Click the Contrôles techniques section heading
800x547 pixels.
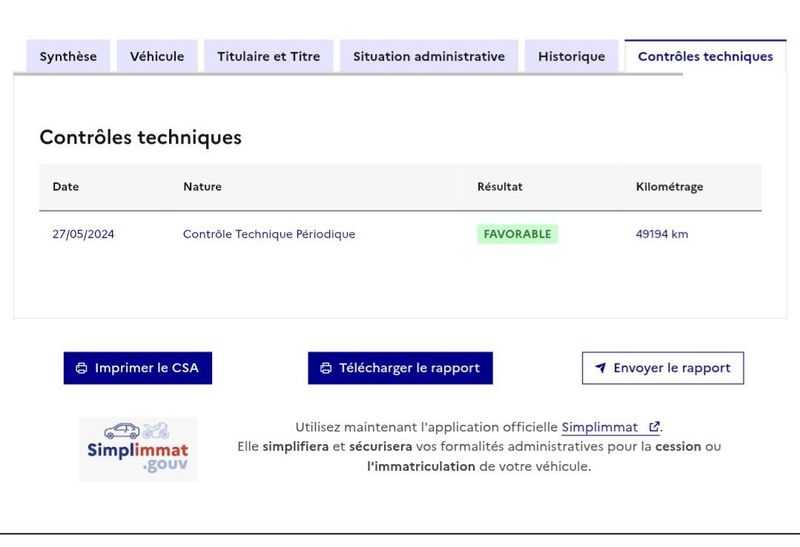140,137
